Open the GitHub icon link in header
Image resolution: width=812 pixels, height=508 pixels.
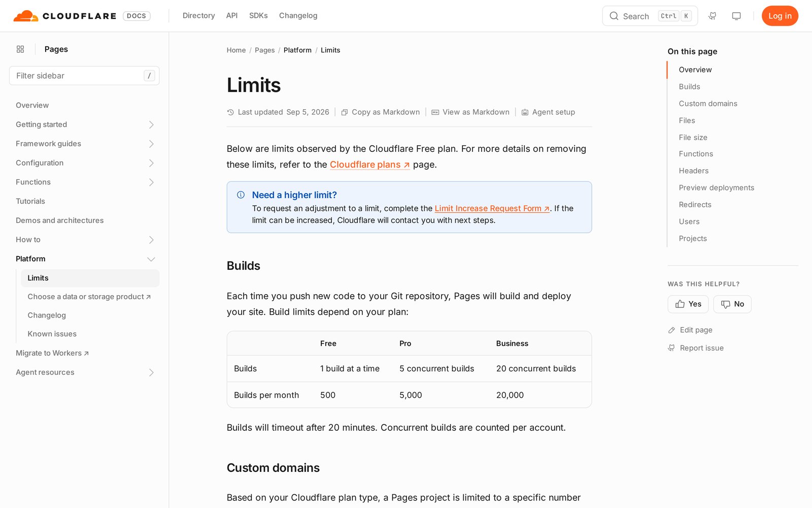pyautogui.click(x=713, y=16)
